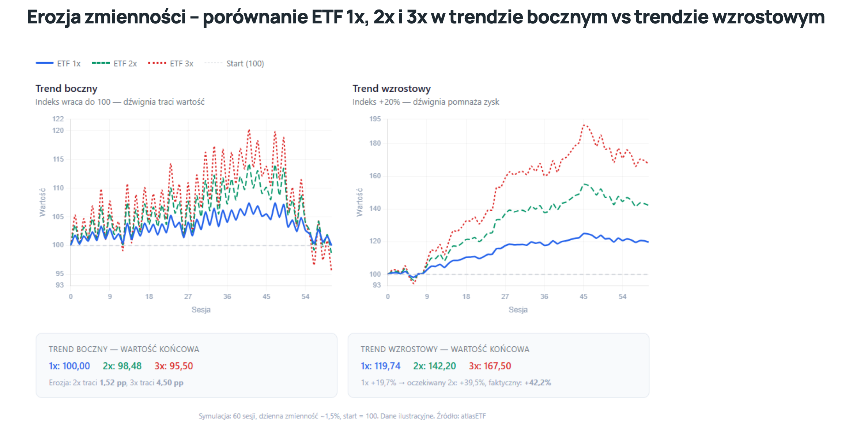Click the main "Erozja zmienności" page title
Viewport: 868px width, 425px height.
click(426, 17)
